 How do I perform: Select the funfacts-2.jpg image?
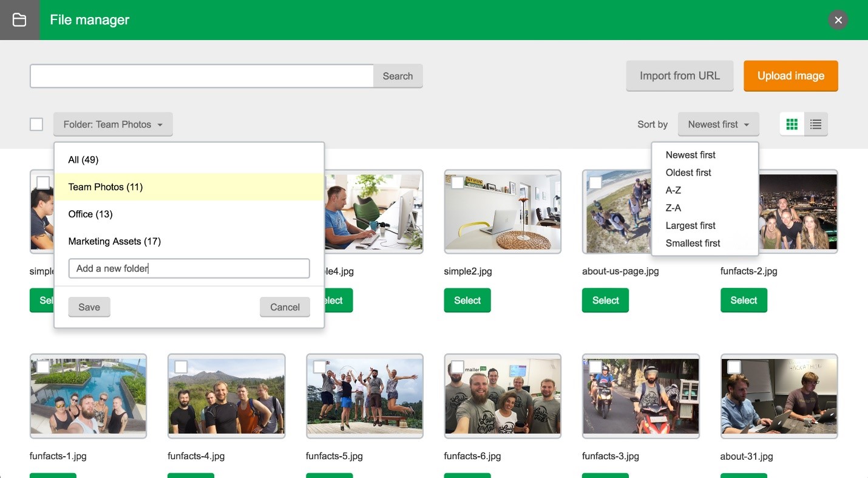pos(744,300)
